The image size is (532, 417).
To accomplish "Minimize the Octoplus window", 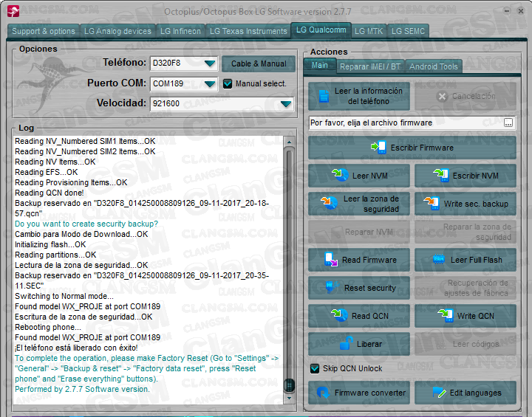I will pyautogui.click(x=507, y=11).
